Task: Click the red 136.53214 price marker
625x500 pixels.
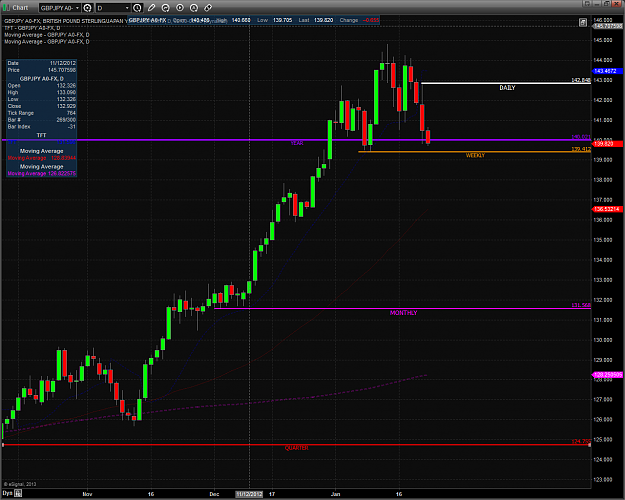Action: (x=607, y=209)
